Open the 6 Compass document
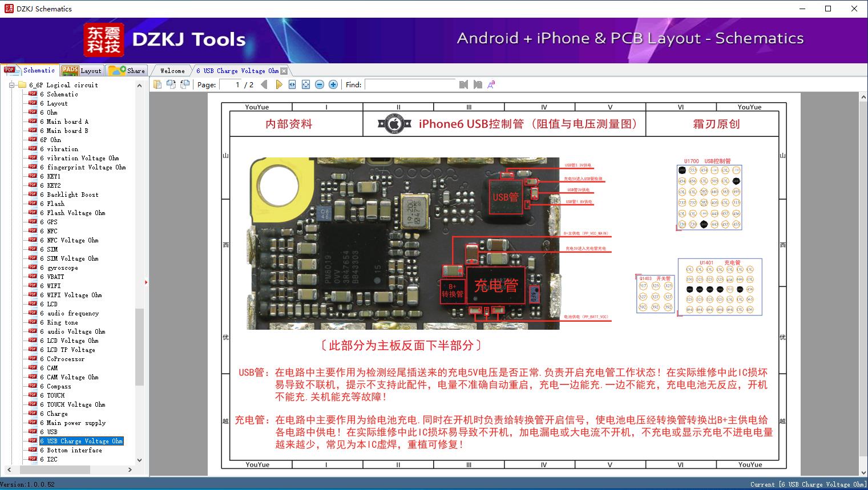The height and width of the screenshot is (490, 868). [x=55, y=386]
